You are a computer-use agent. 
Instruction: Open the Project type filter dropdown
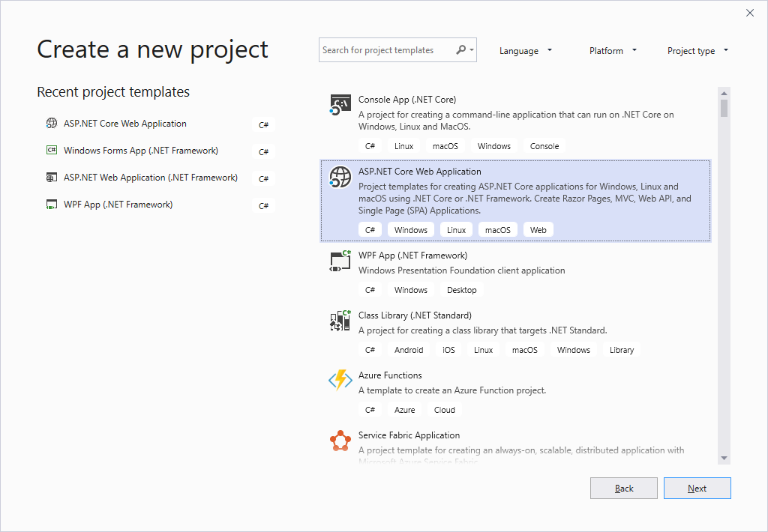pos(697,50)
